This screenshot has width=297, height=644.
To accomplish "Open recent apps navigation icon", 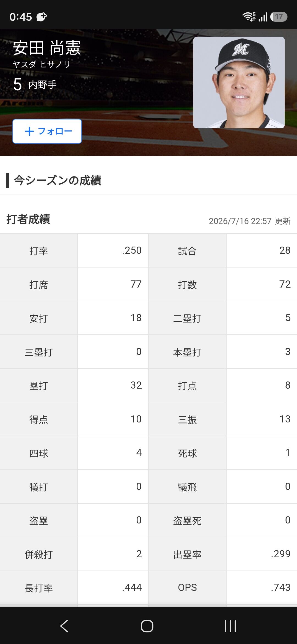I will pyautogui.click(x=230, y=626).
